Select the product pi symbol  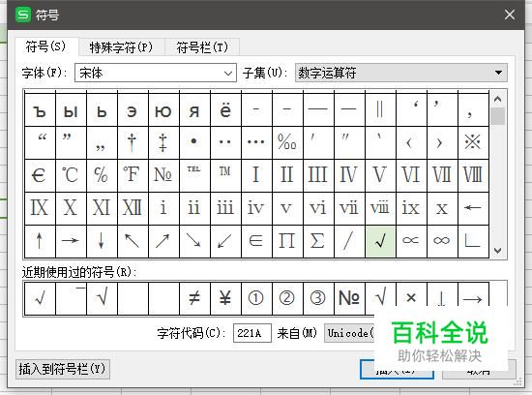point(287,241)
